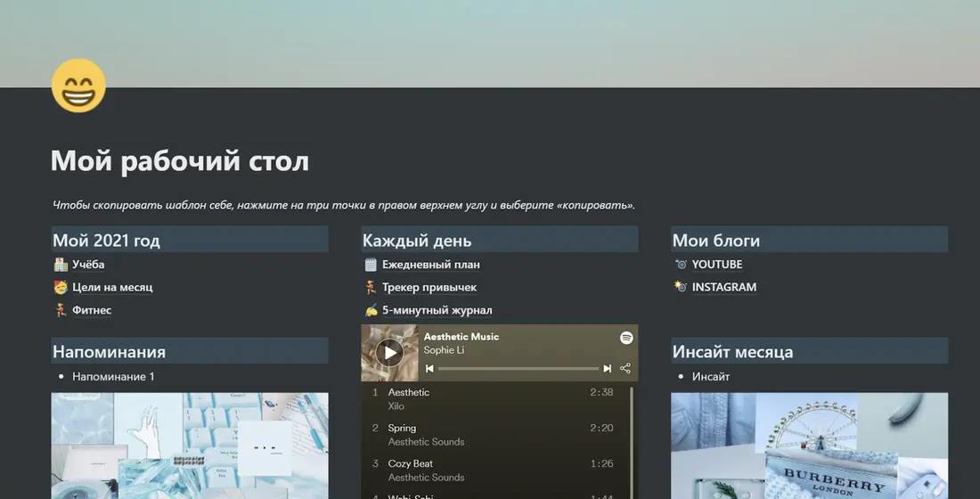Viewport: 980px width, 499px height.
Task: Click the runner emoji next to Фитнес
Action: pyautogui.click(x=61, y=310)
